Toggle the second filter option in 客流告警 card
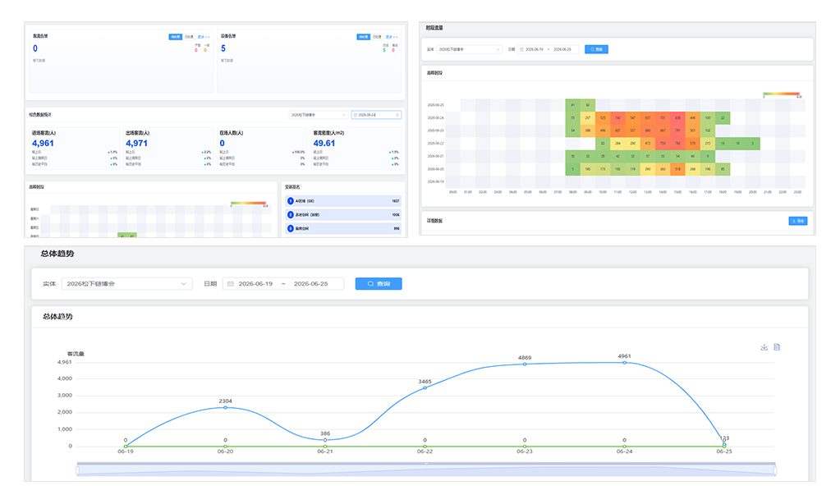840x504 pixels. pos(189,37)
